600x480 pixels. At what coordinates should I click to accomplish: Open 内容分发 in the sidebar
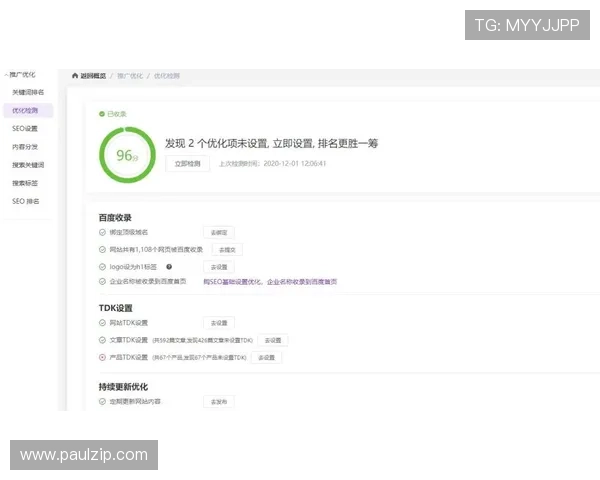coord(25,147)
